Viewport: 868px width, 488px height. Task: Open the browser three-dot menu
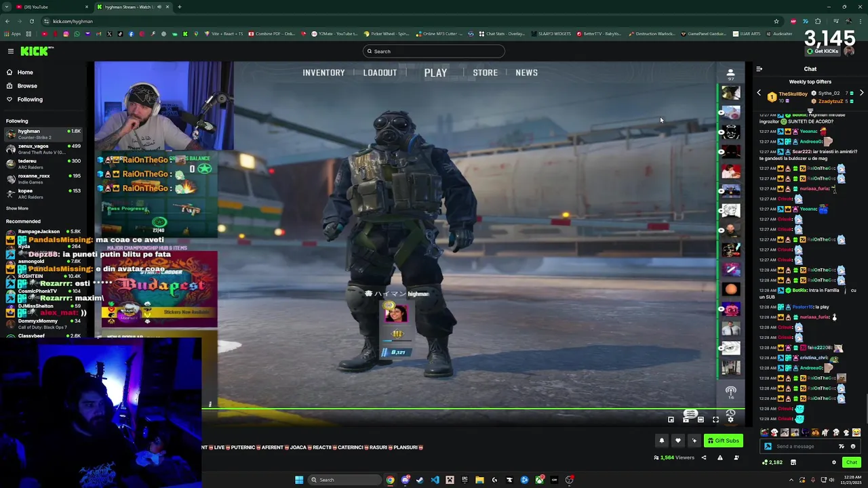861,21
